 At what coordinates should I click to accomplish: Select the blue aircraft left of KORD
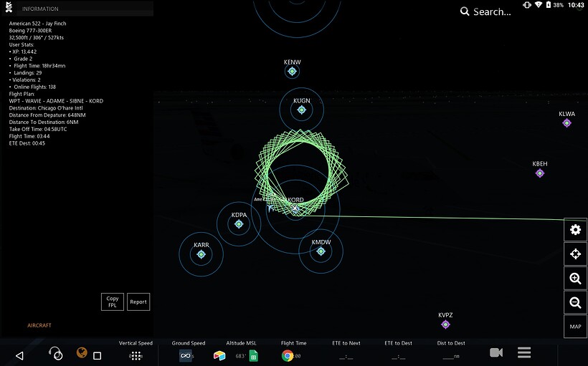click(270, 207)
